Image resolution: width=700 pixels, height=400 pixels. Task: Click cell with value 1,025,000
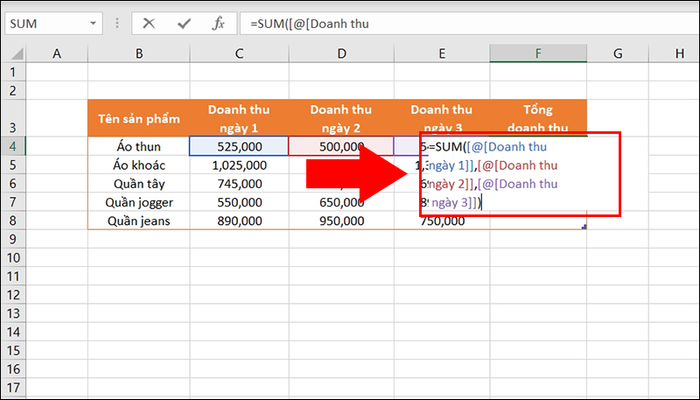pyautogui.click(x=239, y=165)
